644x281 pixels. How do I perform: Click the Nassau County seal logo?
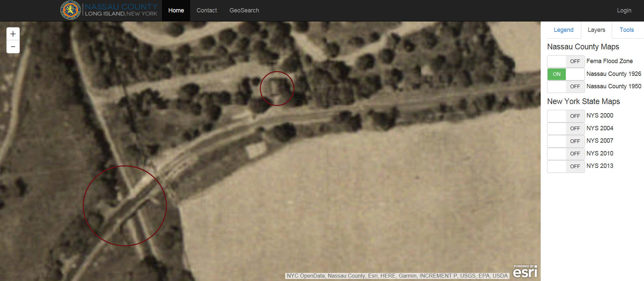pyautogui.click(x=70, y=10)
